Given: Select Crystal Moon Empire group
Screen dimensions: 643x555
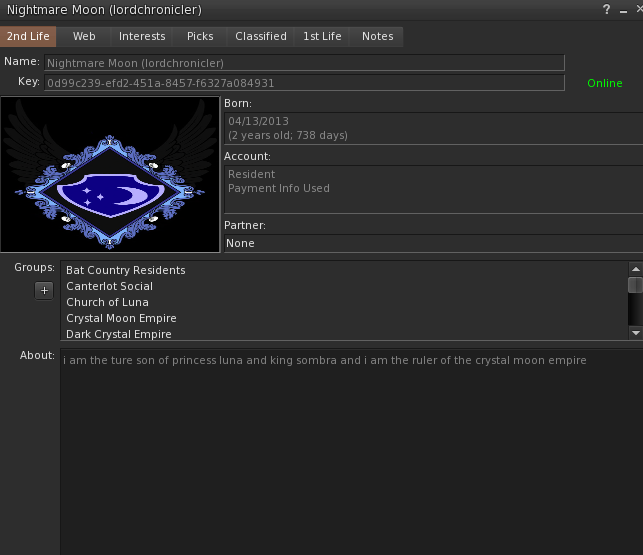Looking at the screenshot, I should coord(121,318).
